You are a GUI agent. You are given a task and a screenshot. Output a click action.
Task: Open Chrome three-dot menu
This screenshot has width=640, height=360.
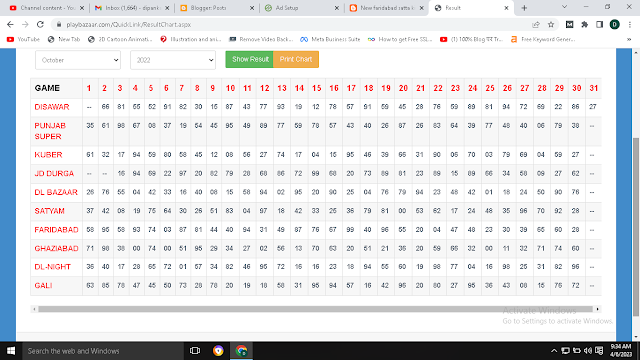630,24
